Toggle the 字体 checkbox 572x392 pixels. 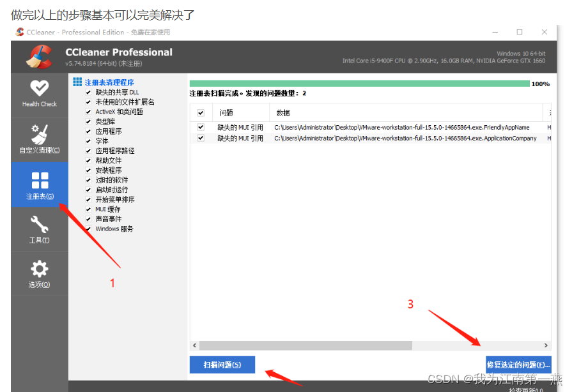point(88,141)
